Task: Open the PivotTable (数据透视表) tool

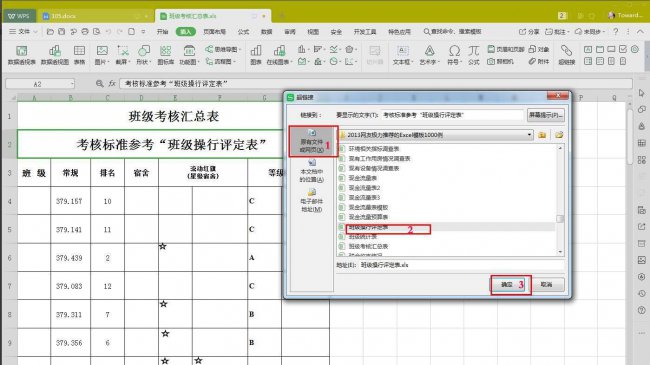Action: coord(22,55)
